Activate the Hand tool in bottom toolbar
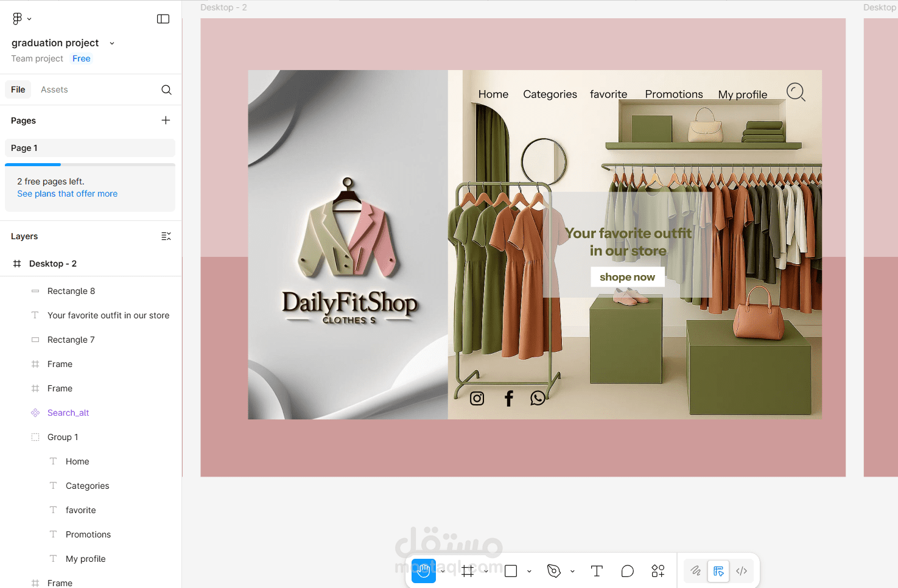Screen dimensions: 898x588 tap(424, 571)
